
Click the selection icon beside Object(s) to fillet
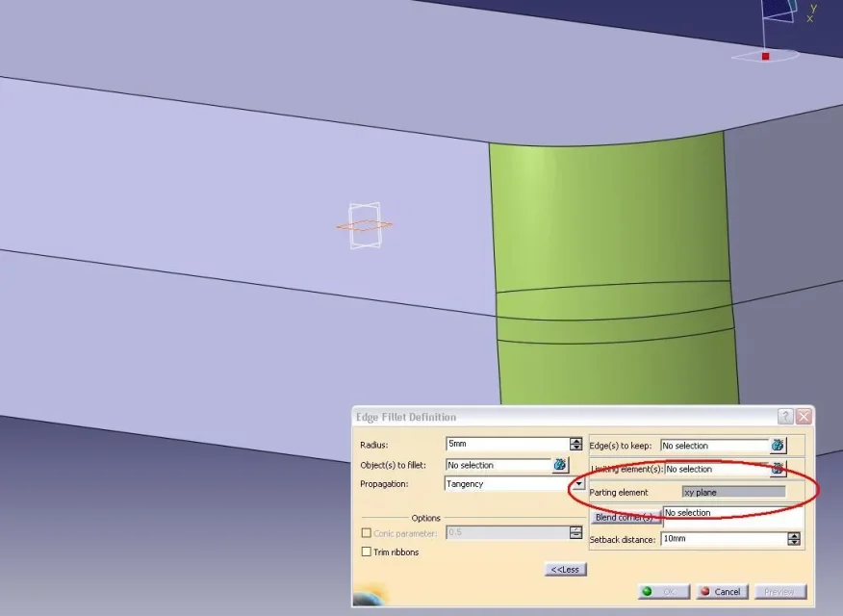coord(560,465)
